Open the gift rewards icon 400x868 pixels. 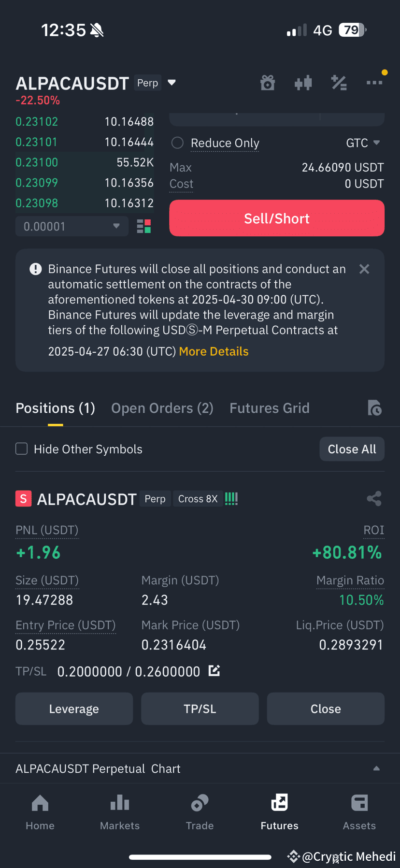point(268,83)
